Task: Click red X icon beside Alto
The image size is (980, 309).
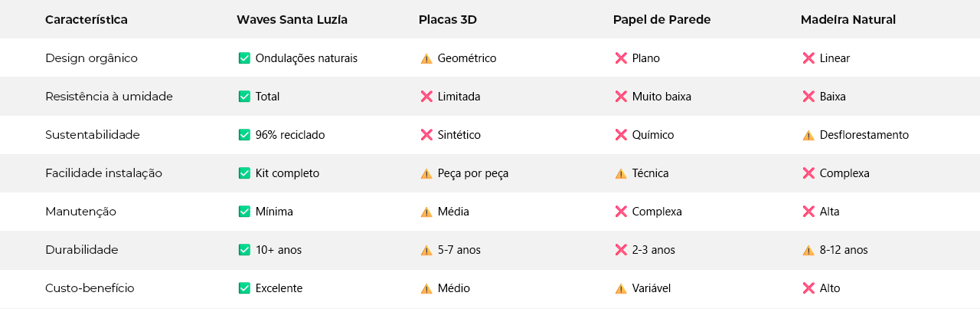Action: coord(808,288)
